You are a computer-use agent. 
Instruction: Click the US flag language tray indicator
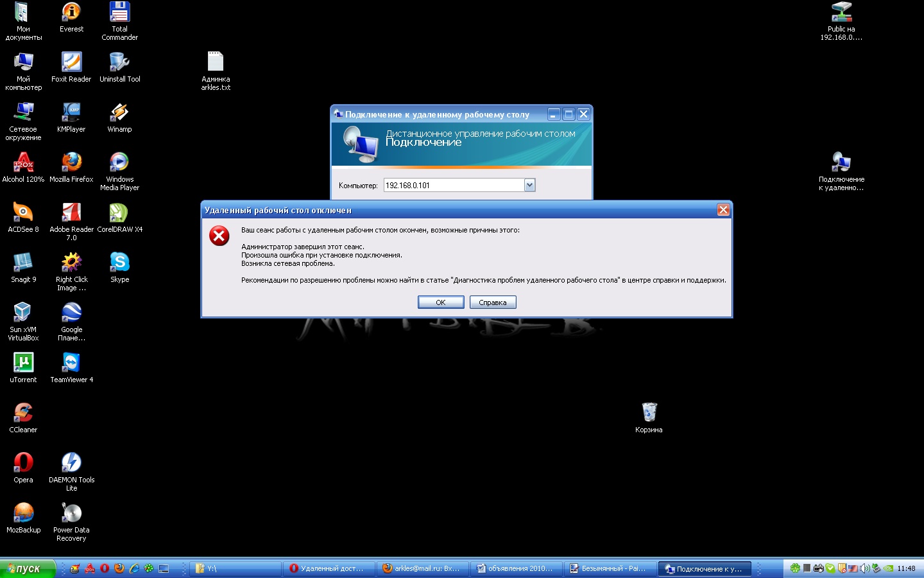[853, 568]
